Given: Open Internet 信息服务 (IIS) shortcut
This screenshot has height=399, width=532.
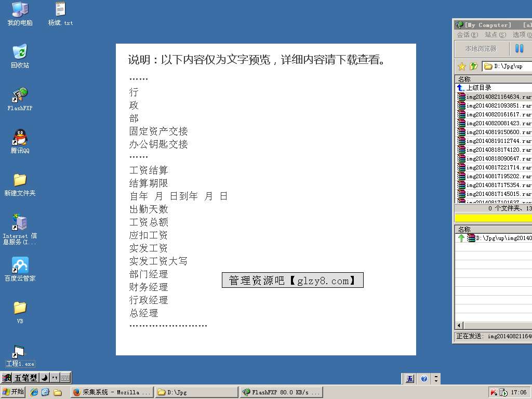Looking at the screenshot, I should (20, 229).
